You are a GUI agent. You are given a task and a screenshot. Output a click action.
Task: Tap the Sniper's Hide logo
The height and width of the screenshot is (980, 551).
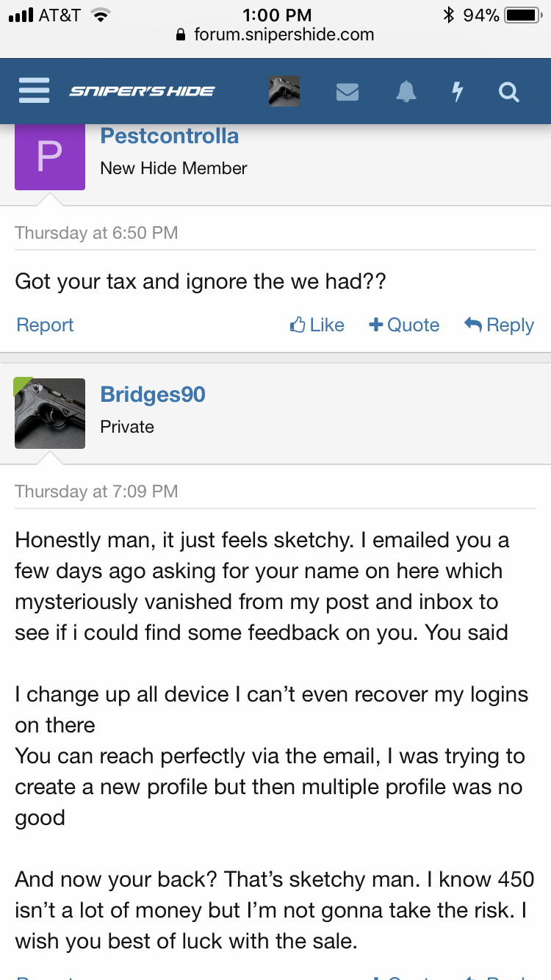pyautogui.click(x=142, y=91)
